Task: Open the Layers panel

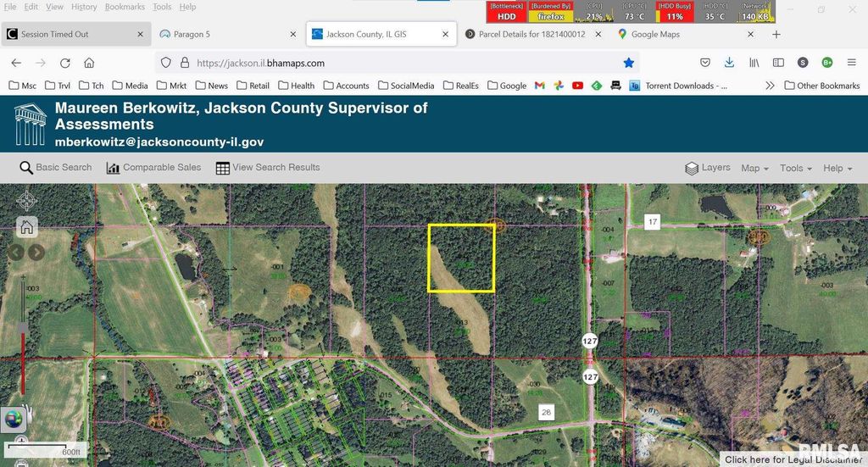Action: [707, 168]
